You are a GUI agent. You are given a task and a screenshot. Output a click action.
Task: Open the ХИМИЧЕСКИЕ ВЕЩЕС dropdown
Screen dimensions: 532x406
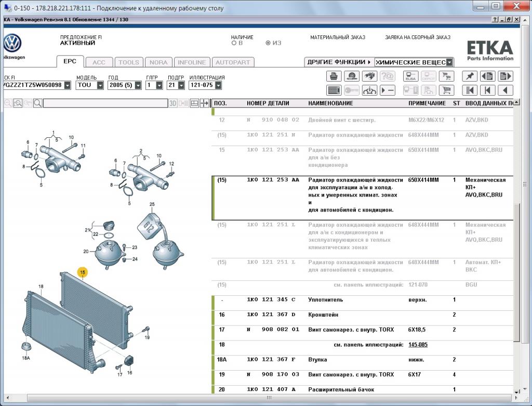coord(449,62)
